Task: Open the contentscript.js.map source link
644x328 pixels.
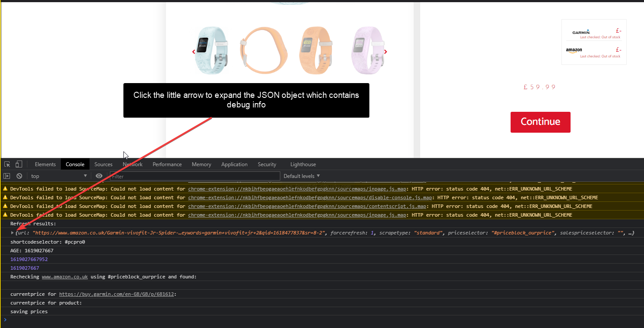Action: (307, 206)
